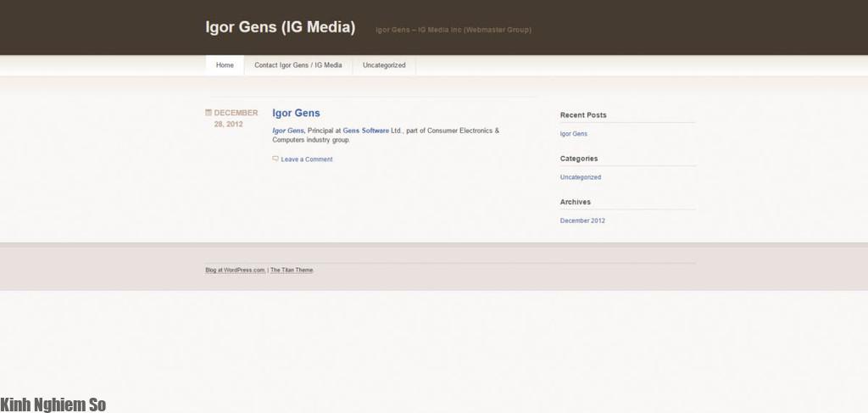Viewport: 868px width, 413px height.
Task: Click the calendar icon beside December 28
Action: point(209,113)
